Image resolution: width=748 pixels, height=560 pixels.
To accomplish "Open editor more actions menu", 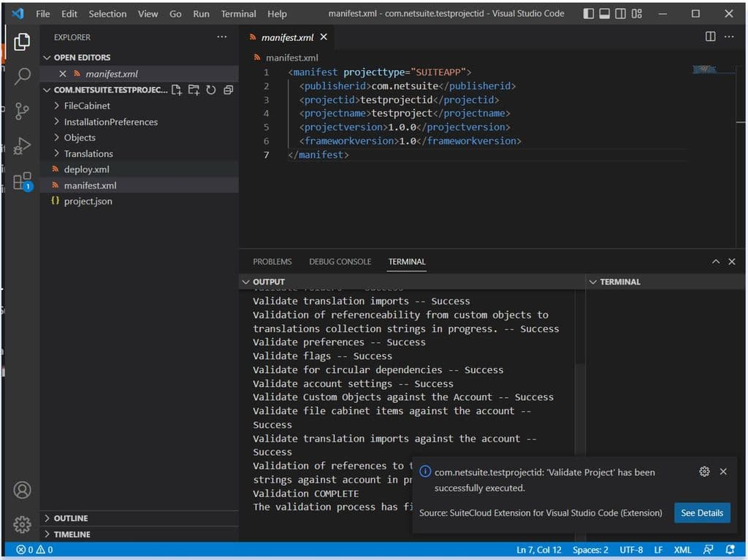I will pos(729,37).
